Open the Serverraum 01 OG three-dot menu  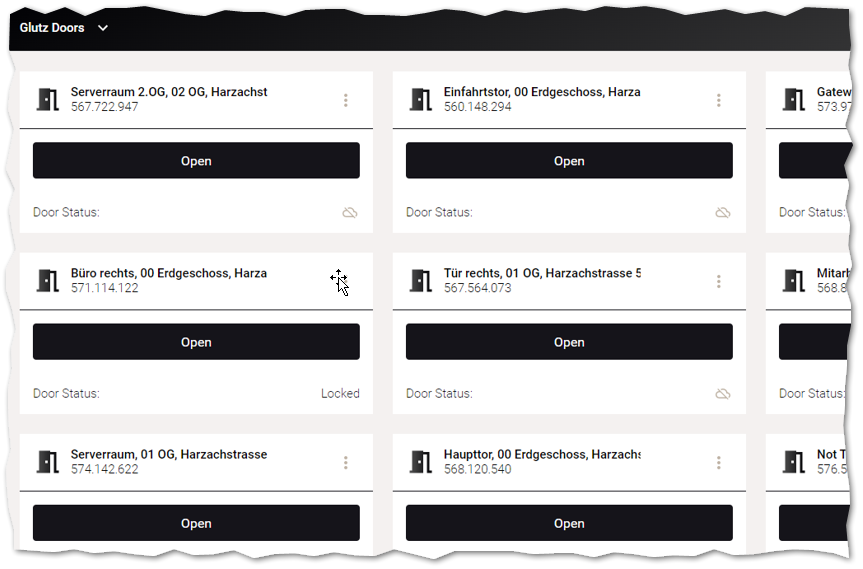pos(346,462)
